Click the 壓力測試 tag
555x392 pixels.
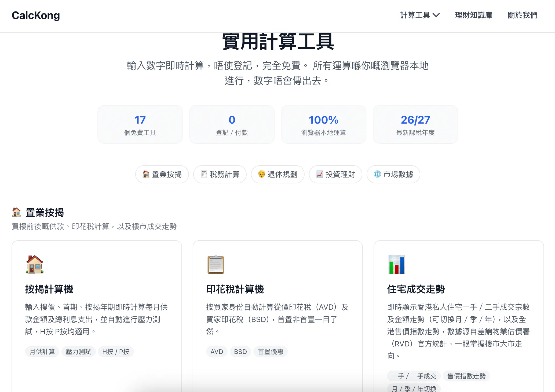(79, 352)
